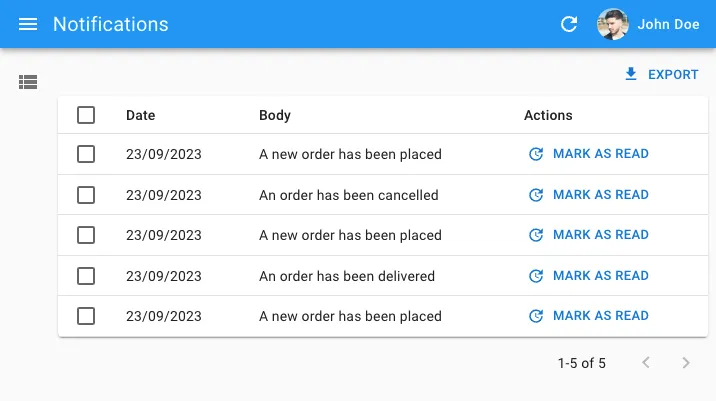Screen dimensions: 716x401
Task: Click the Export button
Action: click(x=661, y=74)
